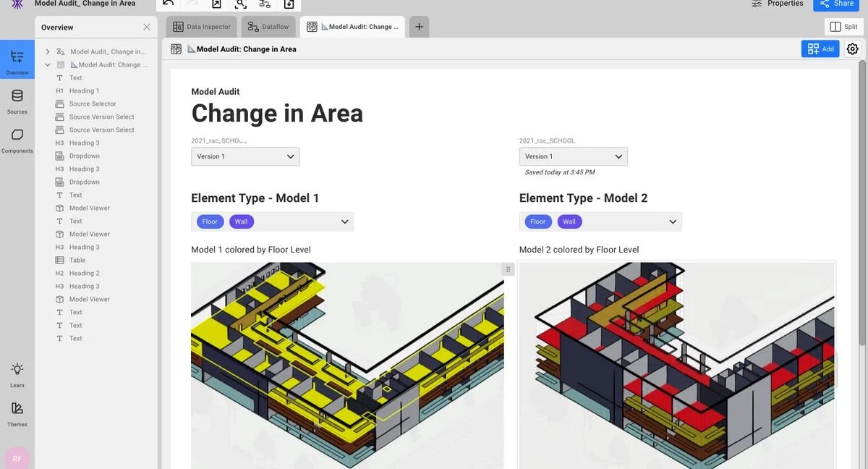This screenshot has width=868, height=469.
Task: Open the Properties panel
Action: (x=777, y=4)
